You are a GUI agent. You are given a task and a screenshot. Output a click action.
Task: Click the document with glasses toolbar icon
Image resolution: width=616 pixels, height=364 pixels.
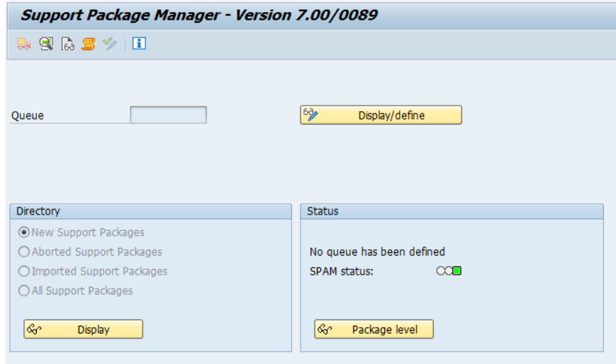pyautogui.click(x=67, y=44)
